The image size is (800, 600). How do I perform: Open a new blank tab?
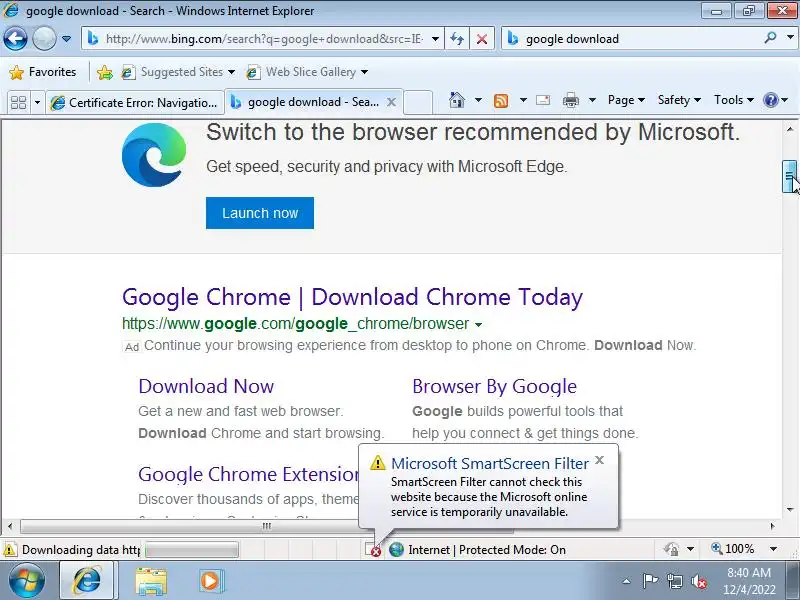coord(418,102)
